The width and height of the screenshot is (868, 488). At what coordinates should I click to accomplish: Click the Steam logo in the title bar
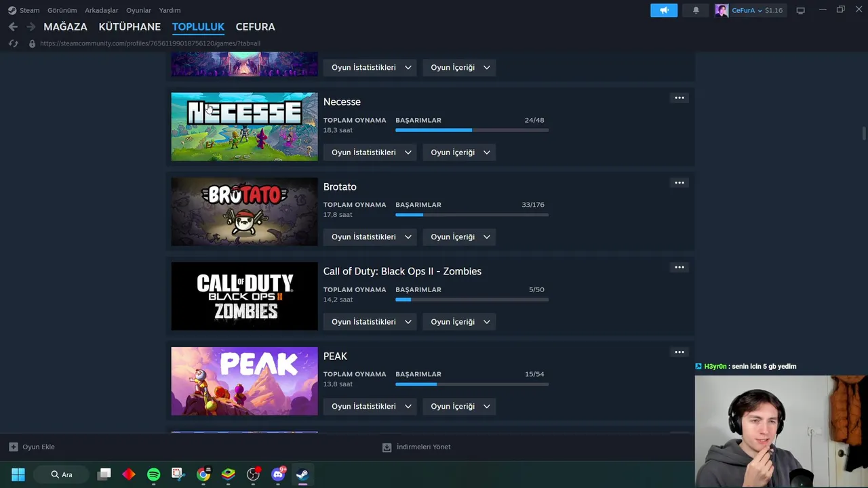12,10
